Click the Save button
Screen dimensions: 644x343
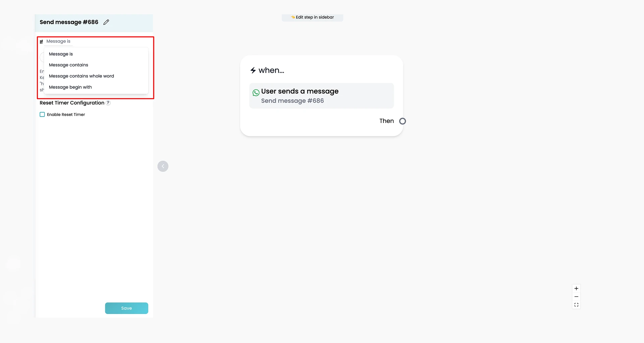[126, 308]
